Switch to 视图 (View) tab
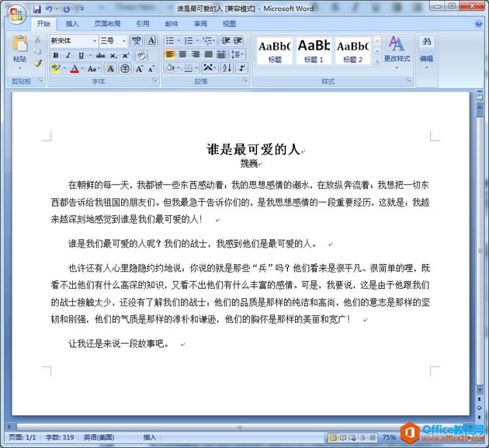This screenshot has width=489, height=448. pos(229,24)
